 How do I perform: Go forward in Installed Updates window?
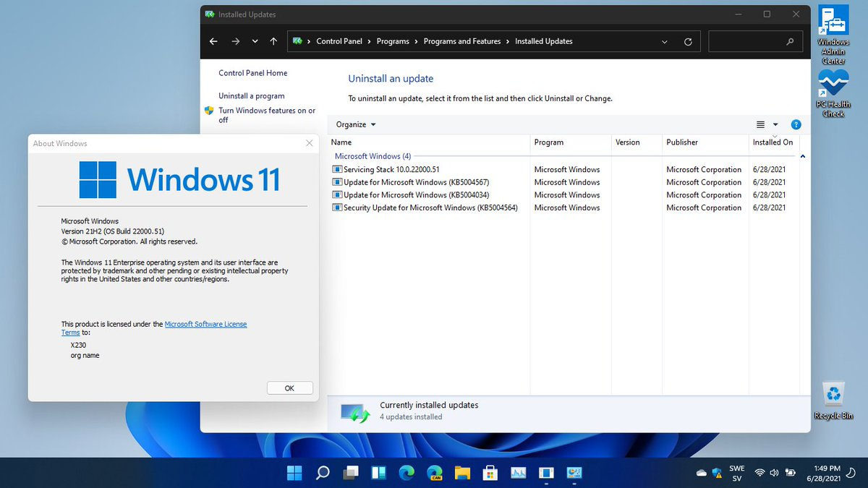(235, 42)
